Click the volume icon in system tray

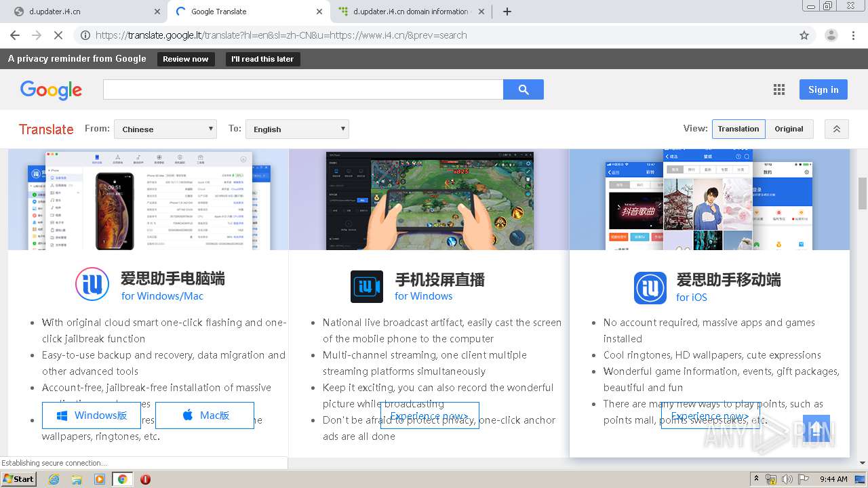(x=787, y=479)
